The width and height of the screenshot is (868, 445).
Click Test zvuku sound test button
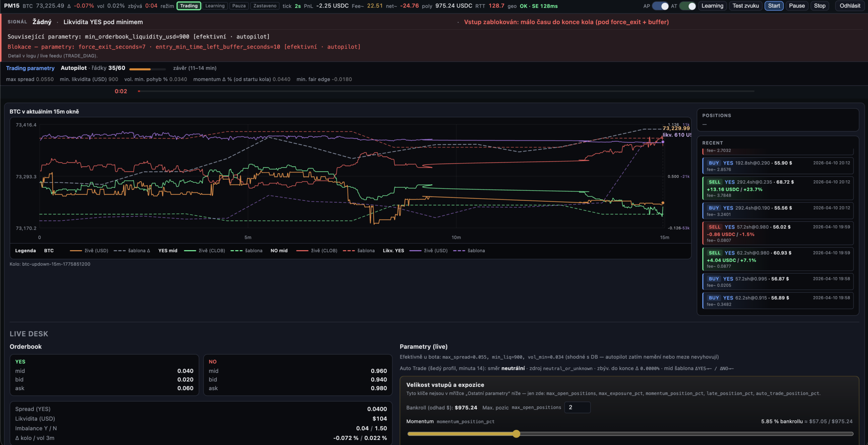coord(746,6)
